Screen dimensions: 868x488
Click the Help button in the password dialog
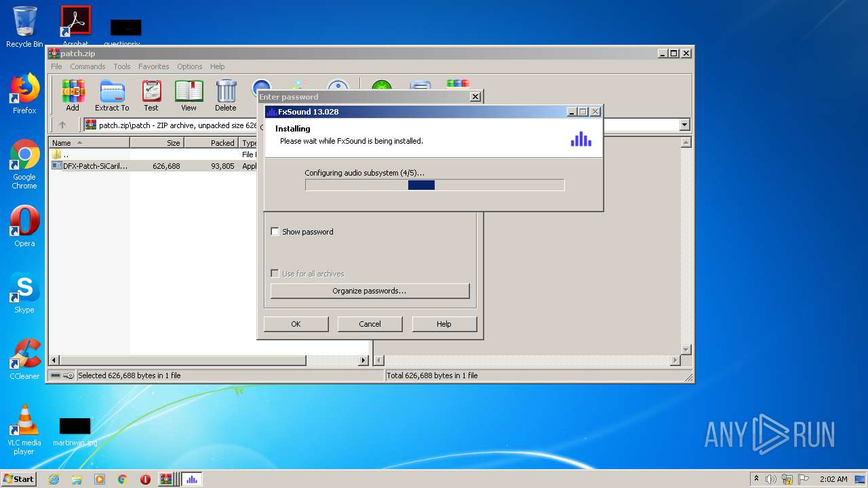pyautogui.click(x=444, y=324)
